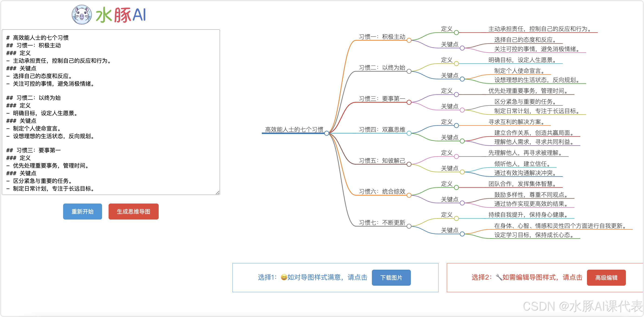Toggle 关键点 circle under 习惯一

462,48
